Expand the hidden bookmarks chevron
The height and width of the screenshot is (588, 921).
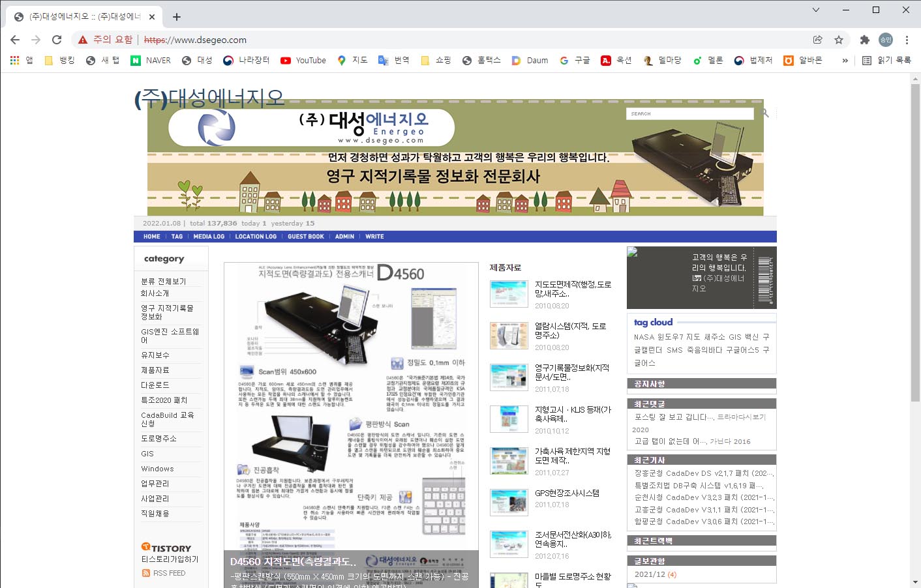coord(845,60)
